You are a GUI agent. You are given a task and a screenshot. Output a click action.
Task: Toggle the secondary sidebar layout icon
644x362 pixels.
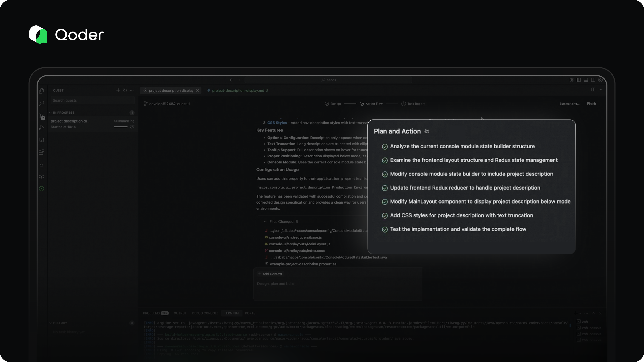click(x=593, y=80)
